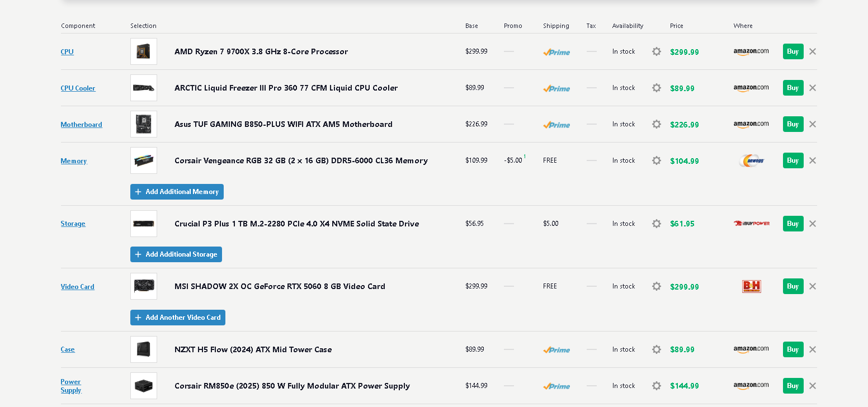Click the Amazon logo in the Case row
Viewport: 868px width, 407px height.
click(751, 349)
